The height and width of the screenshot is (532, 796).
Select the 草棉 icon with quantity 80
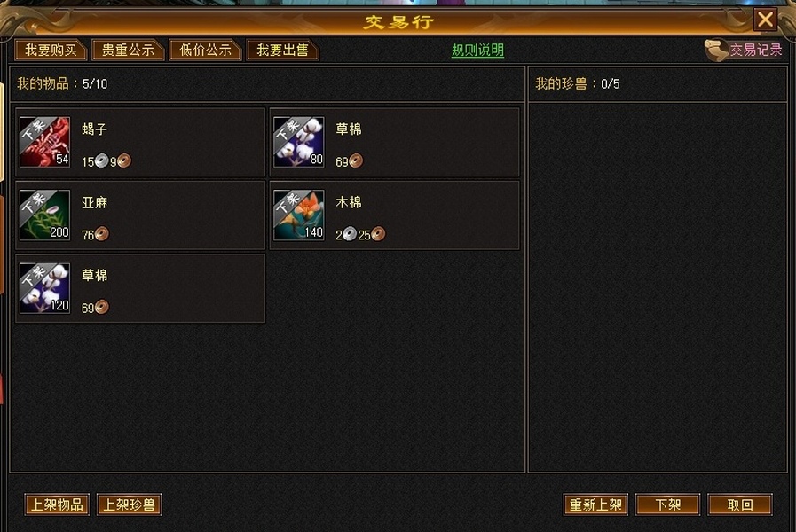pos(298,142)
